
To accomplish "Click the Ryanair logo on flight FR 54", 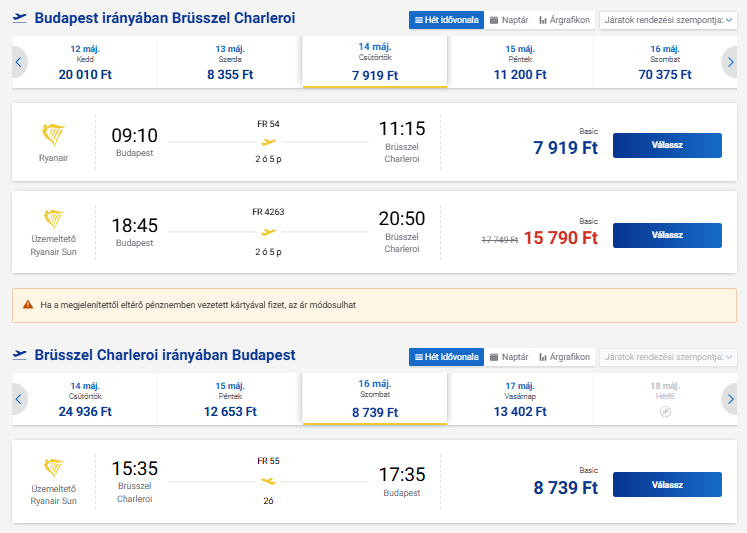I will (x=53, y=135).
